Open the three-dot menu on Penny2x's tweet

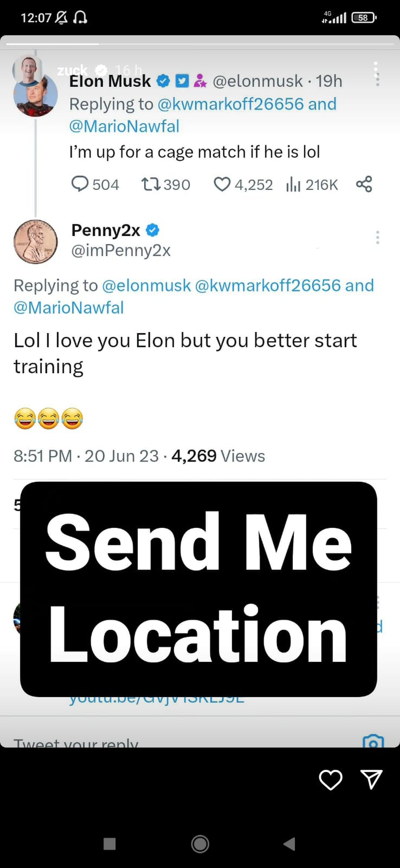[x=378, y=238]
